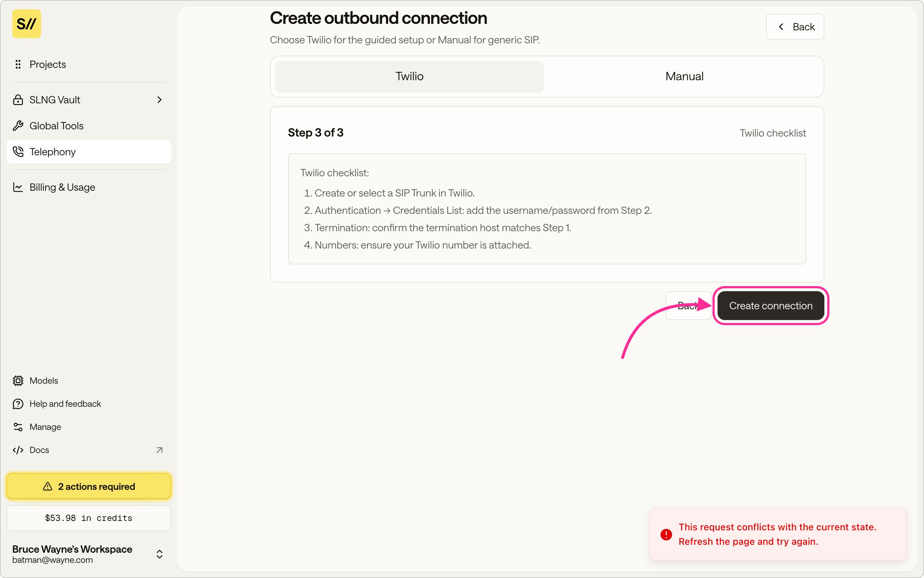Click the Models chip icon
This screenshot has height=578, width=924.
[18, 381]
